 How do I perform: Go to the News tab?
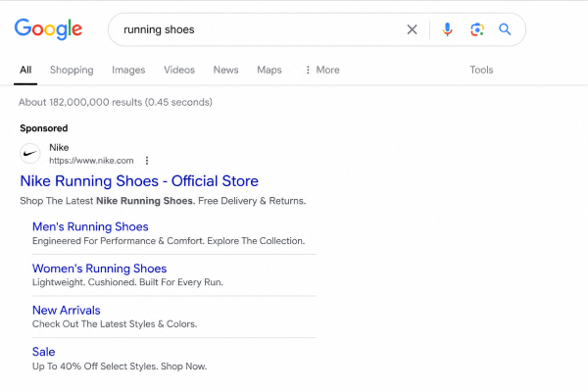click(x=225, y=70)
